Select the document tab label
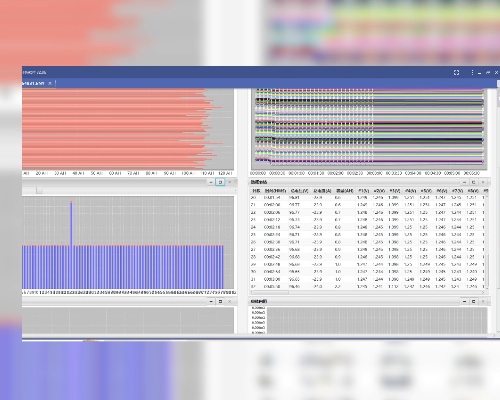The image size is (500, 400). (x=34, y=83)
